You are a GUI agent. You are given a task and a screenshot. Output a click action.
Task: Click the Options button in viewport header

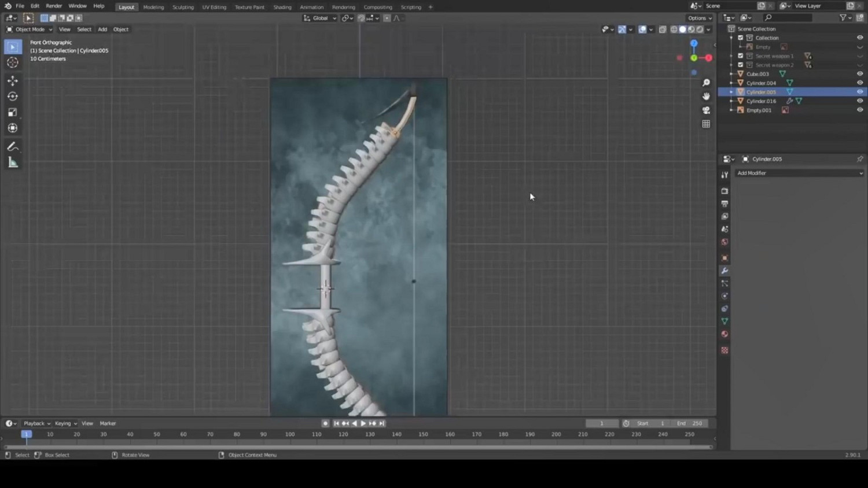(699, 18)
